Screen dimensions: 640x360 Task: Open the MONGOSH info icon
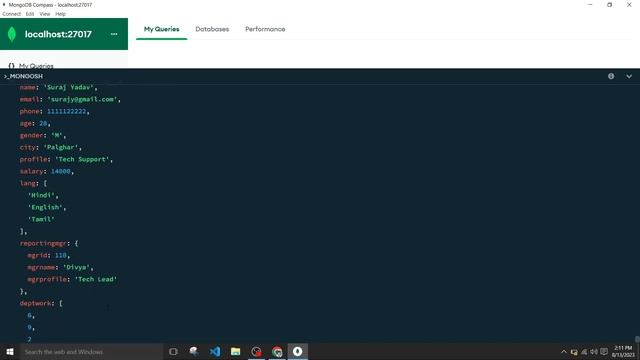point(611,76)
